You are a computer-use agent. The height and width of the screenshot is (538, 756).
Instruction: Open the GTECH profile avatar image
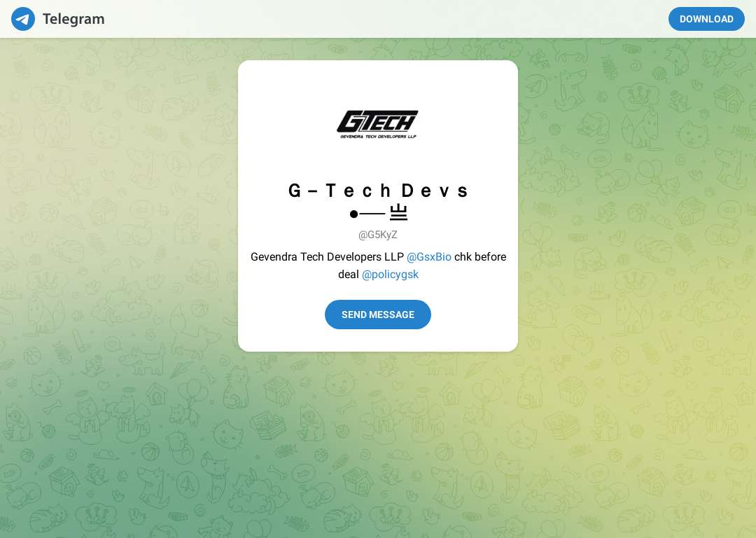pyautogui.click(x=377, y=124)
